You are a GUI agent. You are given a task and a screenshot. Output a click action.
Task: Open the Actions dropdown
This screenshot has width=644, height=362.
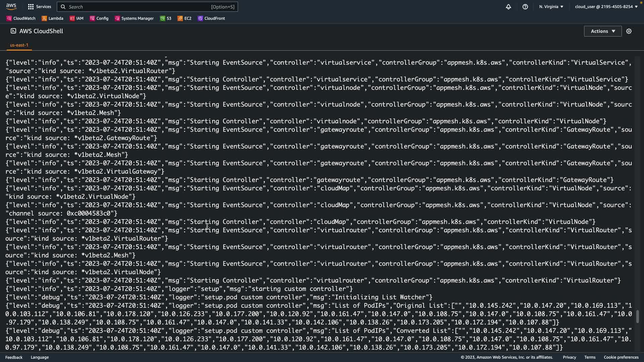click(x=603, y=31)
